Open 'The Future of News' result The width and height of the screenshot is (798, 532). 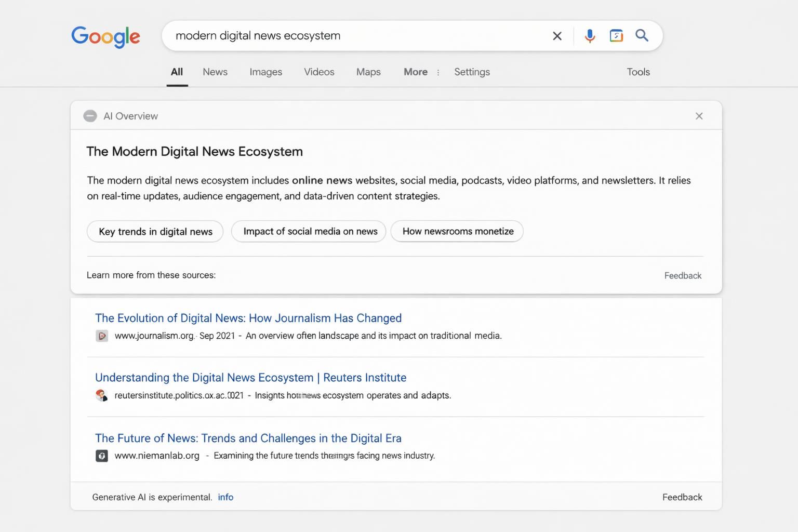(248, 438)
